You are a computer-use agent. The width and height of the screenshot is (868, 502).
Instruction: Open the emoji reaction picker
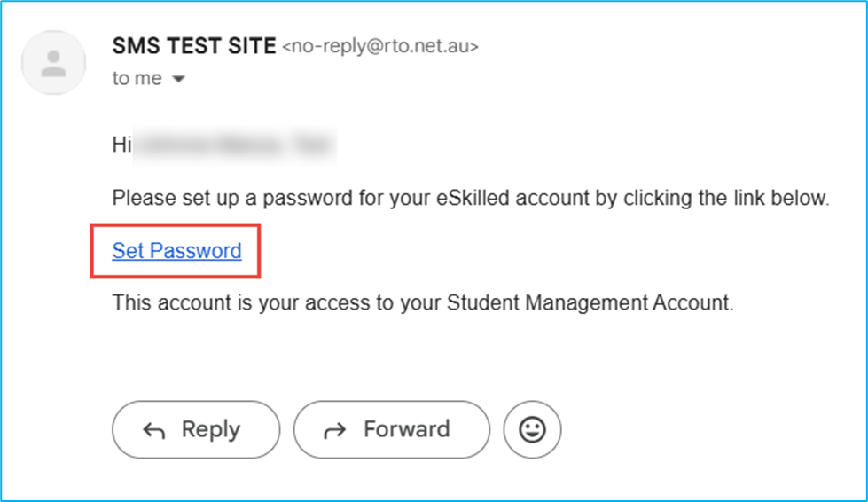click(532, 430)
